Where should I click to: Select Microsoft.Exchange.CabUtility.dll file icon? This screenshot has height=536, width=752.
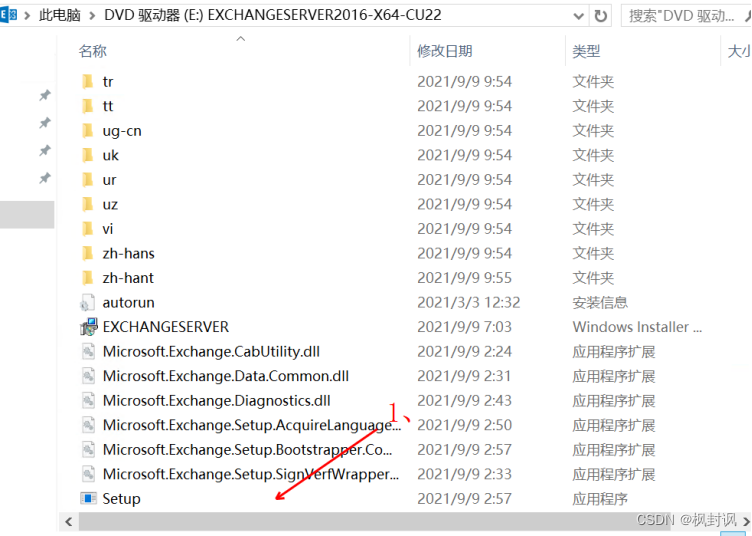click(88, 351)
